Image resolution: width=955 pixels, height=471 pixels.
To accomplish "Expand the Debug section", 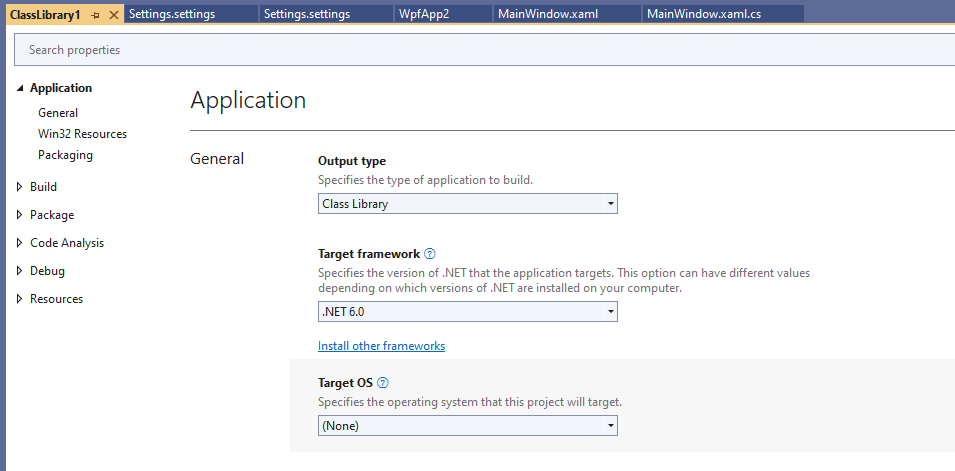I will click(x=20, y=271).
